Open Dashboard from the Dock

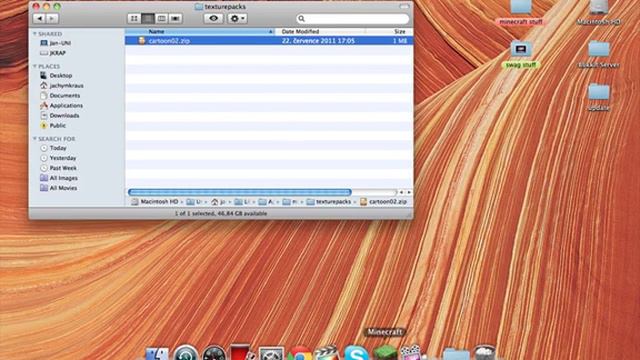214,353
